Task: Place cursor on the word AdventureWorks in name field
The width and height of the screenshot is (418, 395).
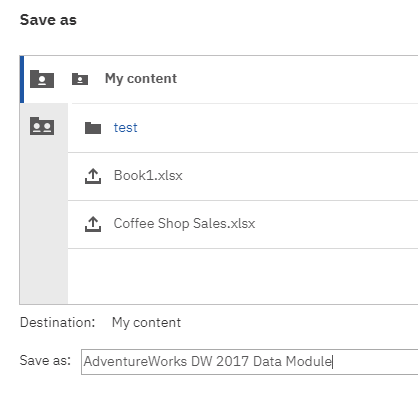Action: click(x=135, y=362)
